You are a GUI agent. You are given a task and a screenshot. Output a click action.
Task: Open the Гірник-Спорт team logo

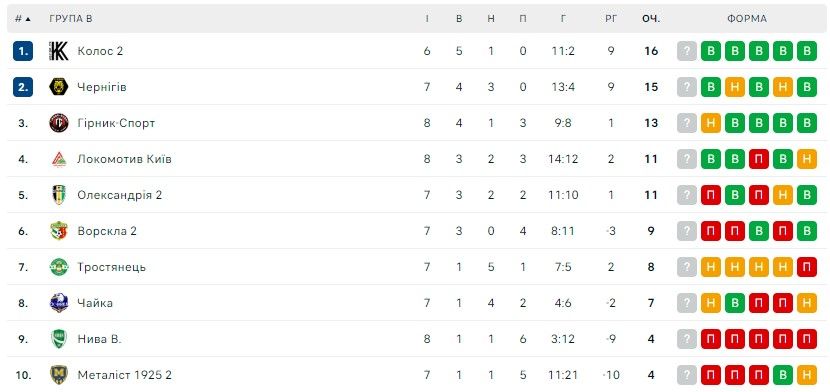click(x=59, y=123)
